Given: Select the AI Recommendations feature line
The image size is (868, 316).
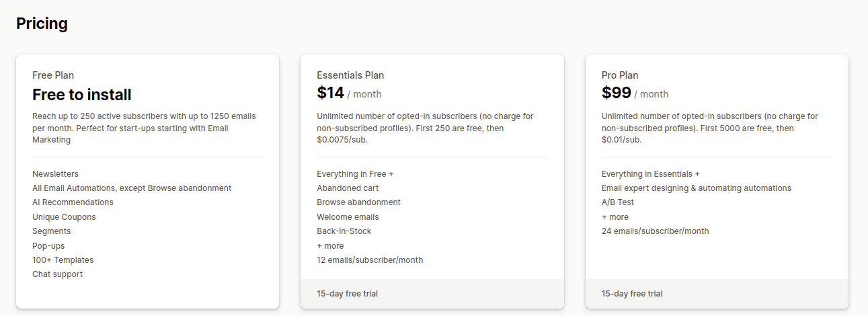Looking at the screenshot, I should (x=73, y=202).
